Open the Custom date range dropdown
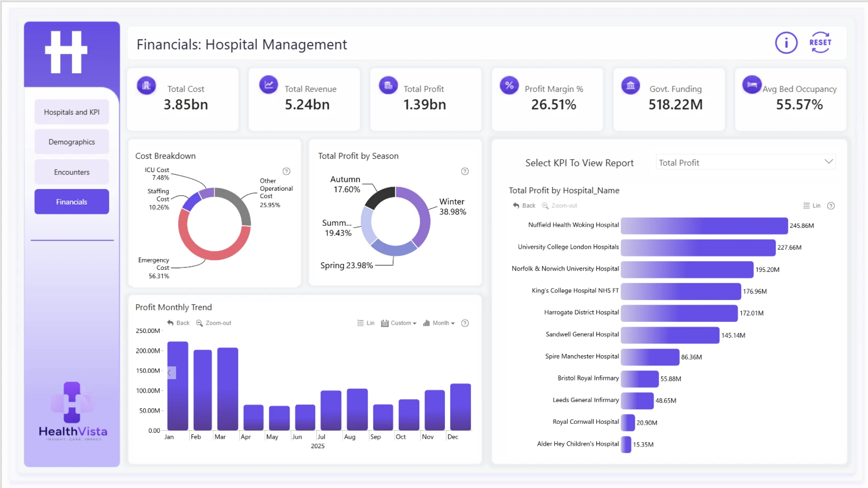This screenshot has width=868, height=488. coord(399,323)
